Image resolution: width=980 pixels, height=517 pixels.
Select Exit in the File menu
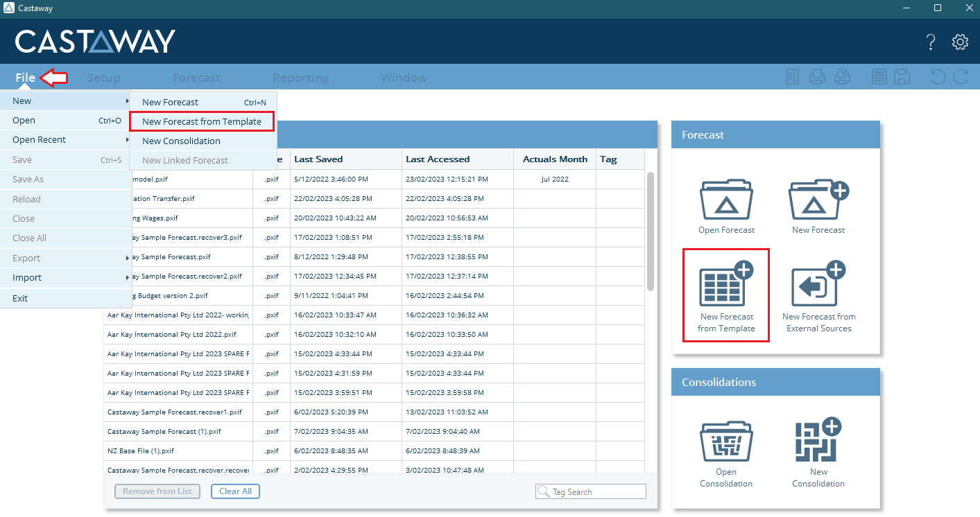click(x=21, y=299)
